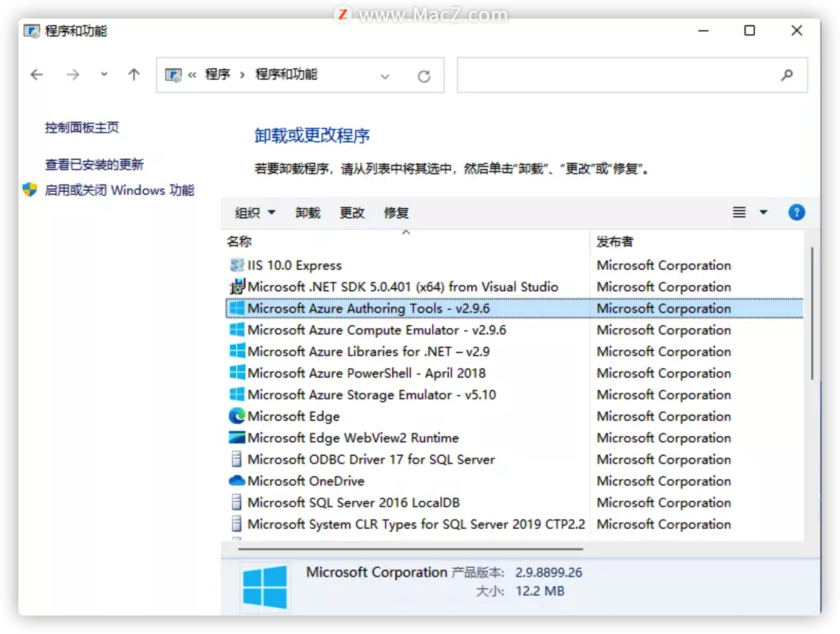Click the vertical scrollbar of program list
The height and width of the screenshot is (634, 840).
[812, 313]
